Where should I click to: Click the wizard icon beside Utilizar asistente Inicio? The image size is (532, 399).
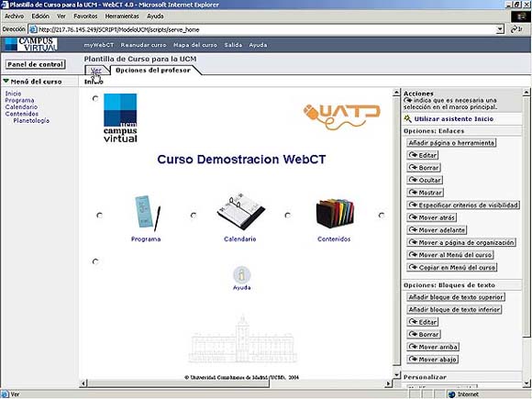tap(407, 118)
